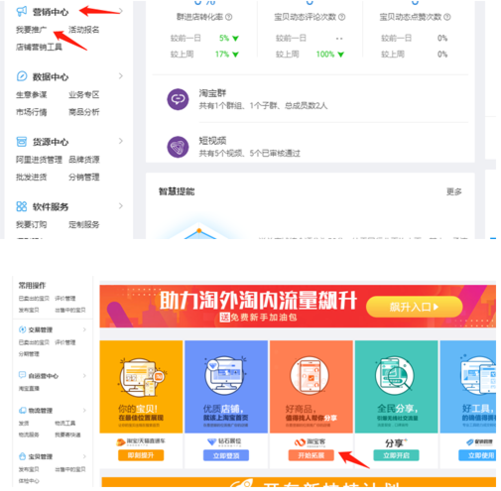
Task: Open 商品分析 under 数据中心
Action: [x=84, y=112]
